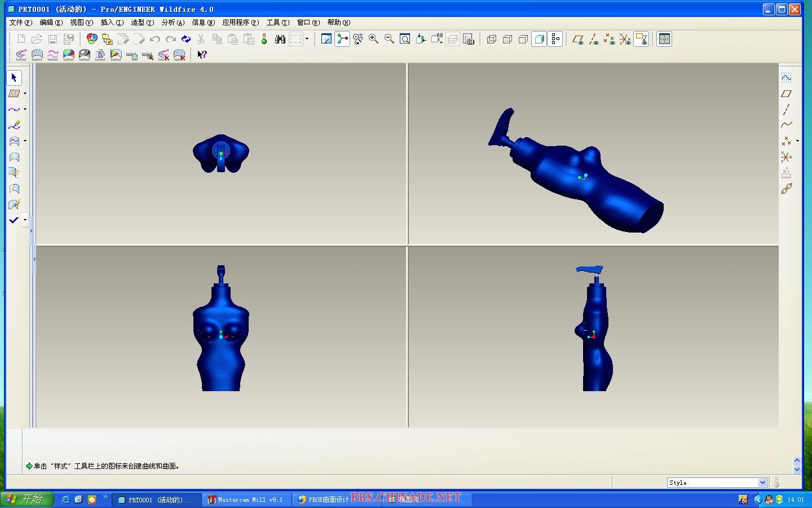Click the edit curve tool with pencil

[x=14, y=125]
